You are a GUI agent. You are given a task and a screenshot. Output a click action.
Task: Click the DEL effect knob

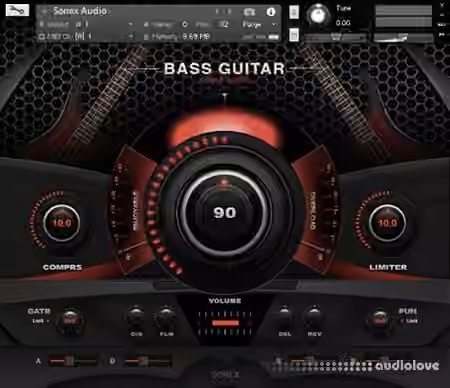(284, 315)
